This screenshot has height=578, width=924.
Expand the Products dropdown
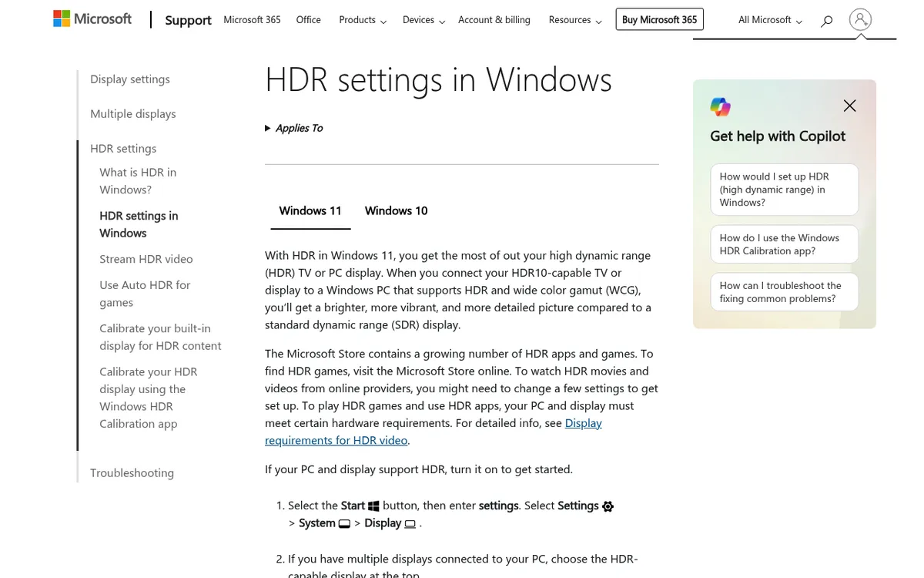click(x=363, y=20)
